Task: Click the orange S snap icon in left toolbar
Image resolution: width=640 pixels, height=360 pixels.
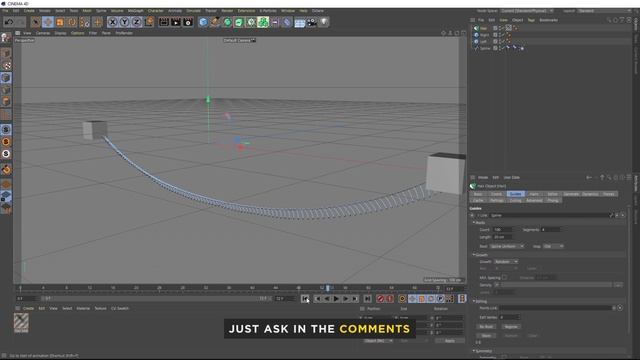Action: click(x=6, y=142)
